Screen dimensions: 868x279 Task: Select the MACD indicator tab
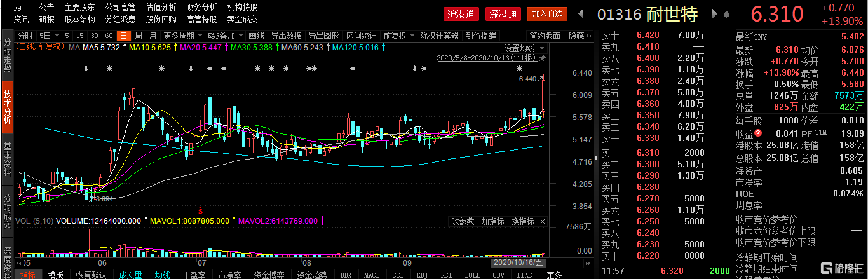click(372, 275)
